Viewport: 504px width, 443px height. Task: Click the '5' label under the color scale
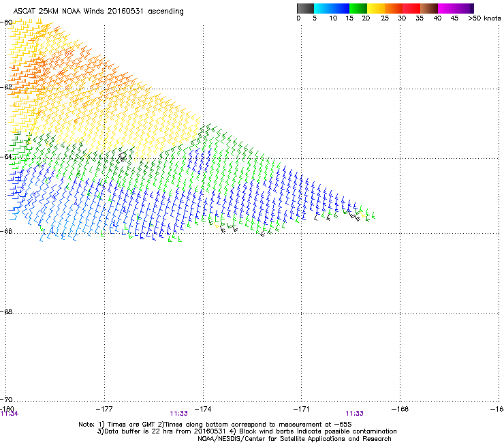(x=315, y=18)
